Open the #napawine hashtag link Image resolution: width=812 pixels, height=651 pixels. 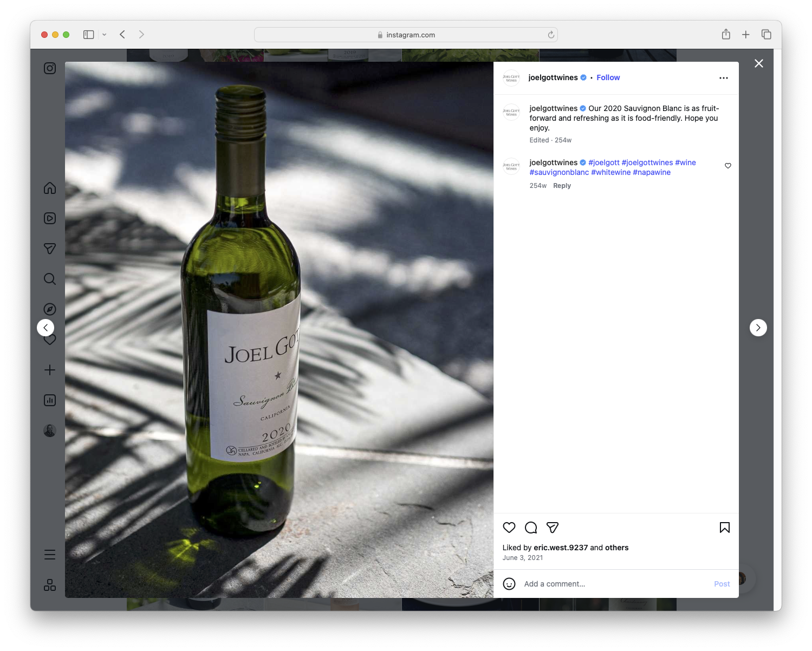[x=652, y=172]
